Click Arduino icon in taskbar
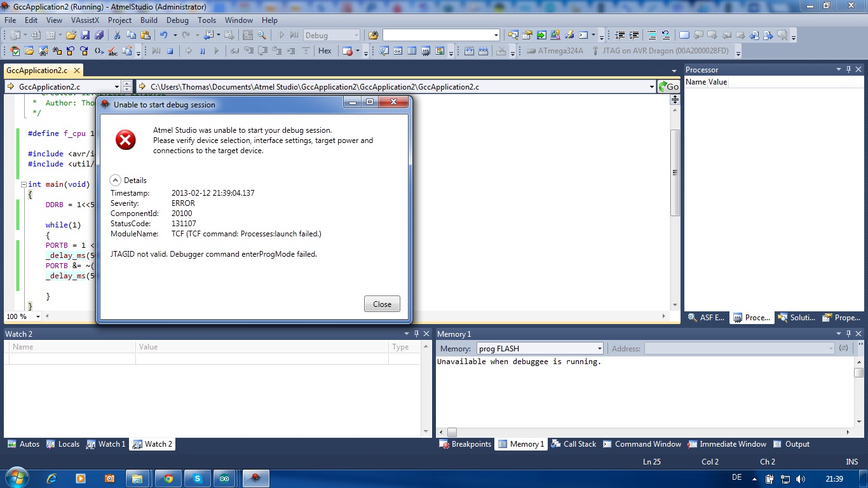This screenshot has width=868, height=488. [x=225, y=478]
